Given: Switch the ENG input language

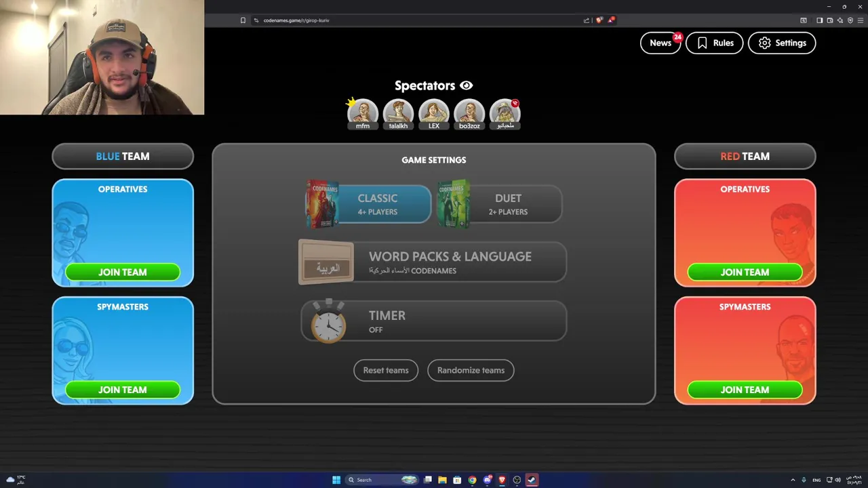Looking at the screenshot, I should tap(816, 480).
